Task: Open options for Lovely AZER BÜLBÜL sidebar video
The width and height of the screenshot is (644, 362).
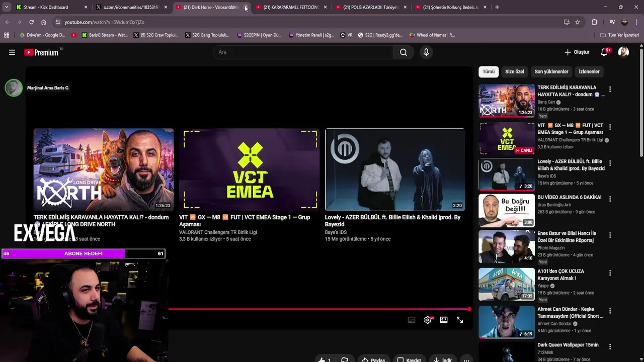Action: 610,163
